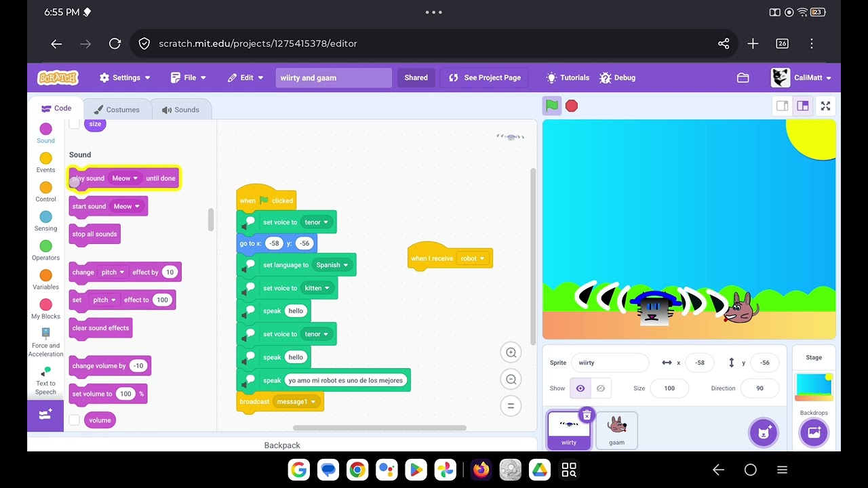Expand the Backpack panel
Image resolution: width=868 pixels, height=488 pixels.
coord(282,445)
